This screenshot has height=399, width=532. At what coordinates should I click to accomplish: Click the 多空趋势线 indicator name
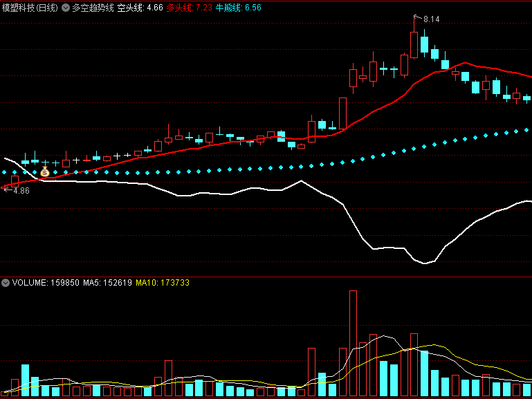pos(93,8)
